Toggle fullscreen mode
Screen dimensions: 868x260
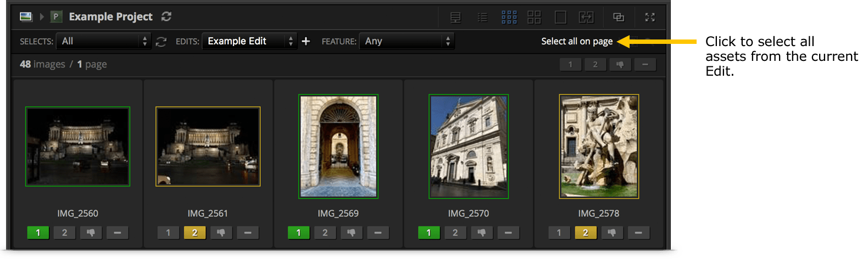coord(650,18)
